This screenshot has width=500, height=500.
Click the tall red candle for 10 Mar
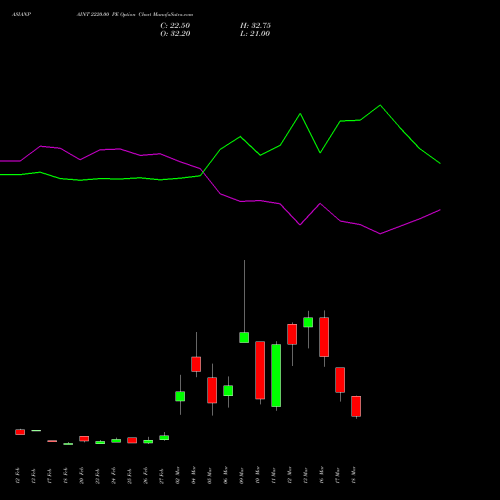(260, 370)
